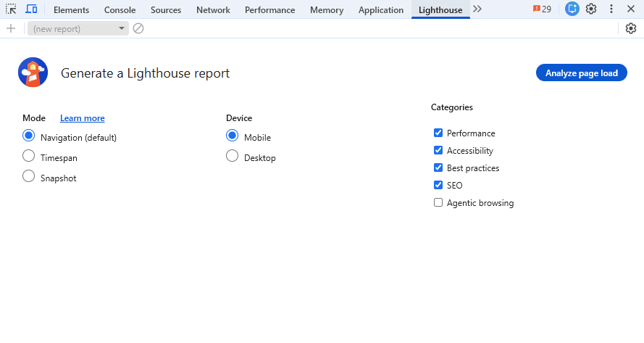The image size is (644, 343).
Task: Click the clear all reports icon
Action: coord(138,28)
